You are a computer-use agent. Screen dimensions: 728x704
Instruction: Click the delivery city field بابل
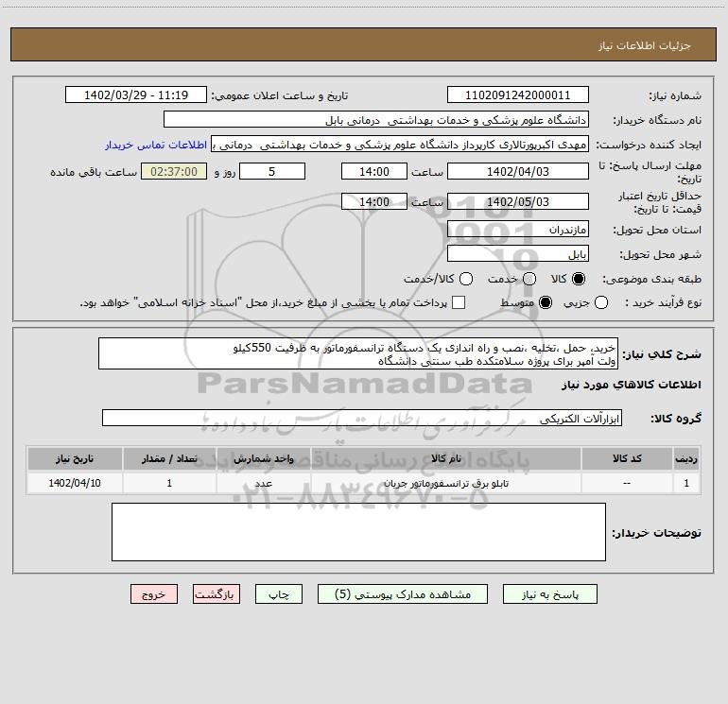tap(518, 253)
